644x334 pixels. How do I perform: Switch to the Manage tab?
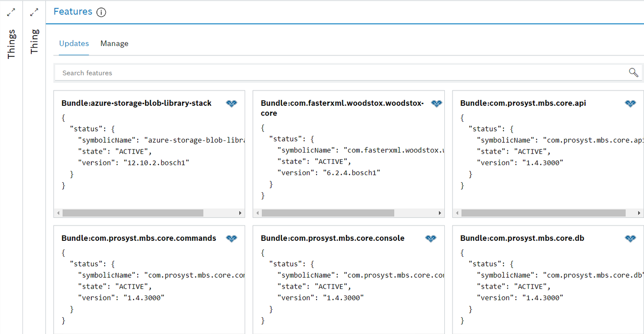click(114, 43)
